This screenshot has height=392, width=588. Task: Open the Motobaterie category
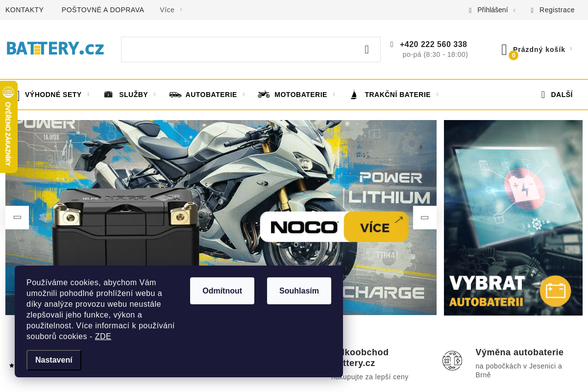301,95
